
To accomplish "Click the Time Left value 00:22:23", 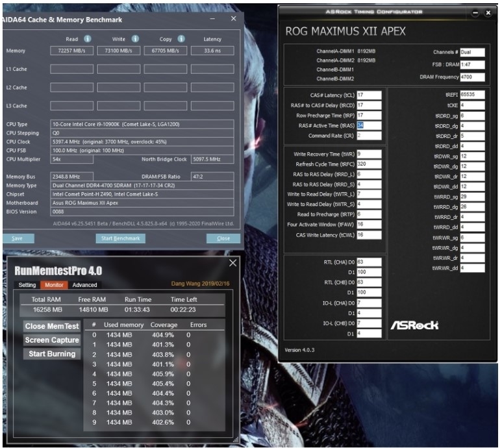I will 182,310.
